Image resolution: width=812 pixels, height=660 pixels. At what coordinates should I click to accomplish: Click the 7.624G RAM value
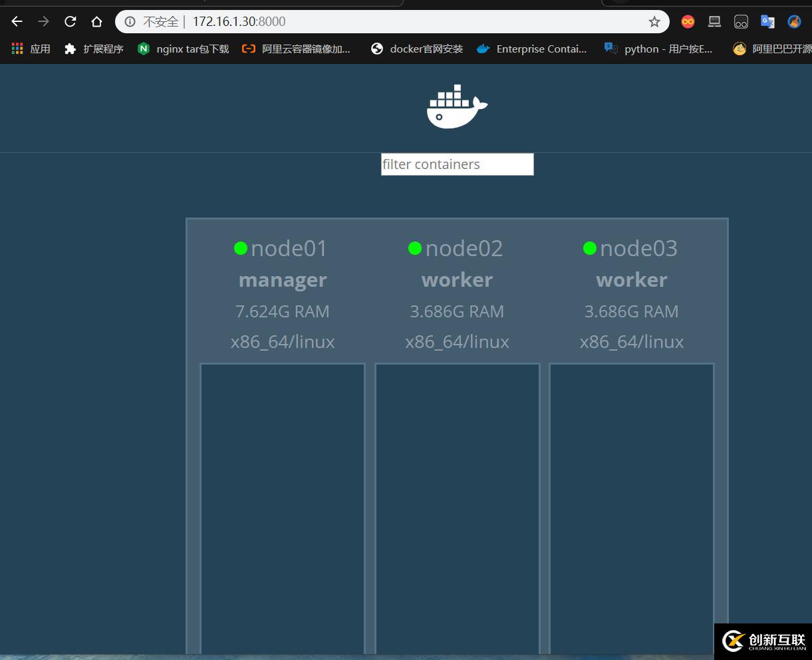coord(283,311)
